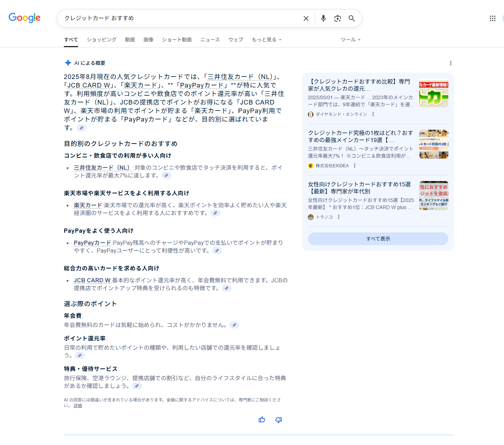The image size is (504, 445).
Task: Switch to the ニュース tab
Action: [x=210, y=40]
